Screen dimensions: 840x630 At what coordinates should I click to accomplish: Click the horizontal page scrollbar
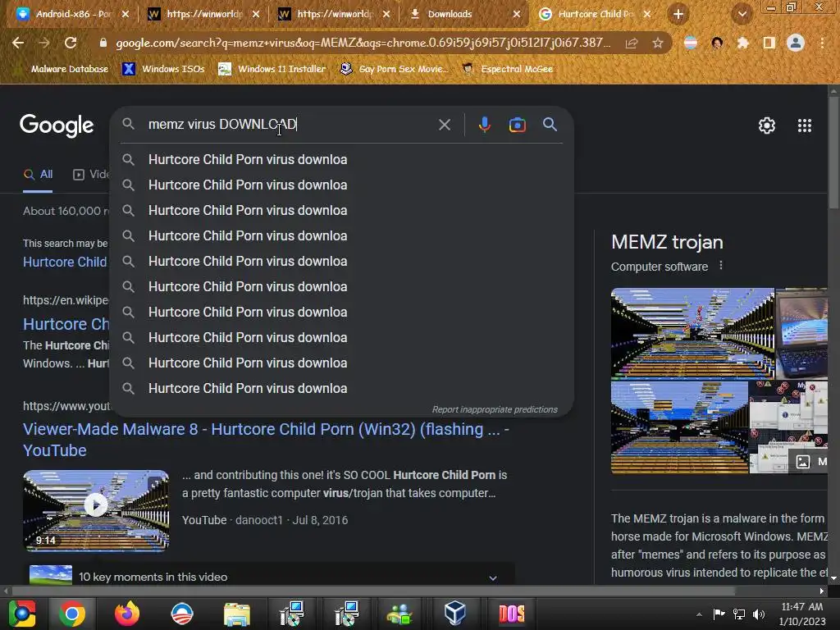(x=373, y=591)
